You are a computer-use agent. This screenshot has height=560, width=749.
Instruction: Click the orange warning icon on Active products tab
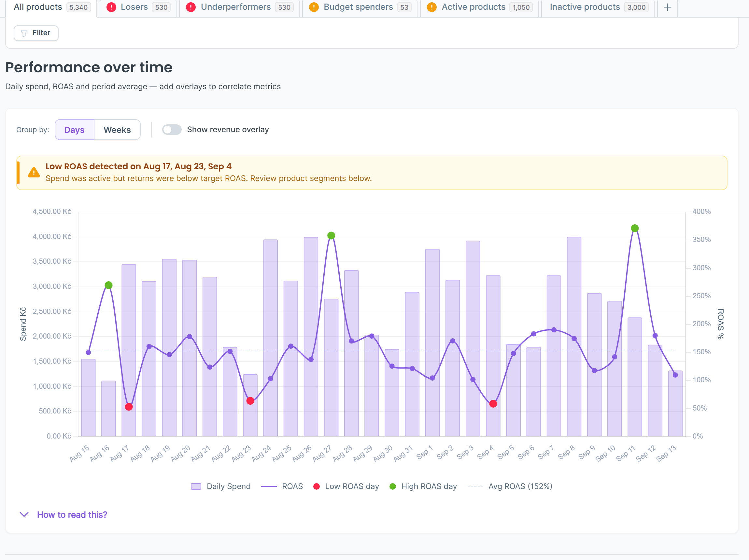click(x=432, y=7)
